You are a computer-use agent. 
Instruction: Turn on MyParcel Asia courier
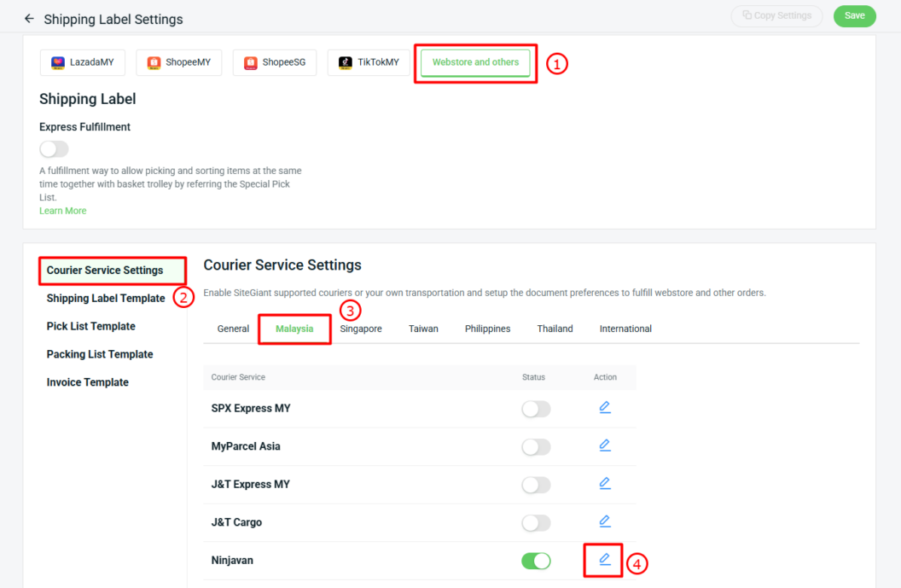pyautogui.click(x=536, y=446)
